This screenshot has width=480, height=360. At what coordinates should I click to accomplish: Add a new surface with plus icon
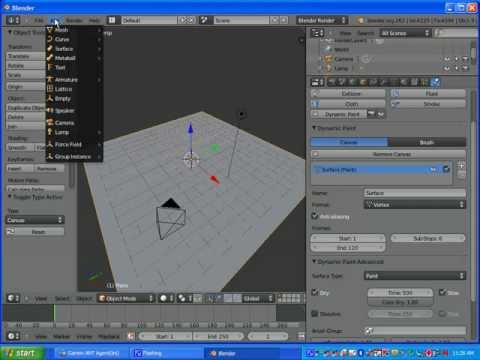(461, 165)
